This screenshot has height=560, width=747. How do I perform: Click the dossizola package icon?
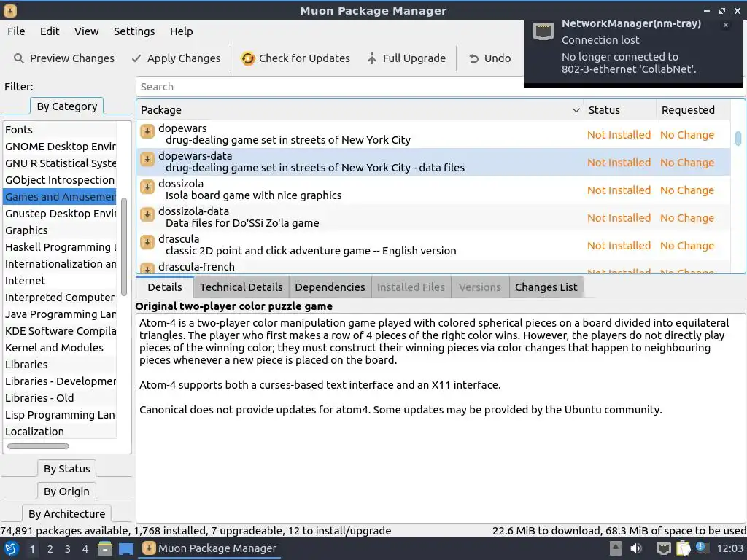tap(147, 187)
